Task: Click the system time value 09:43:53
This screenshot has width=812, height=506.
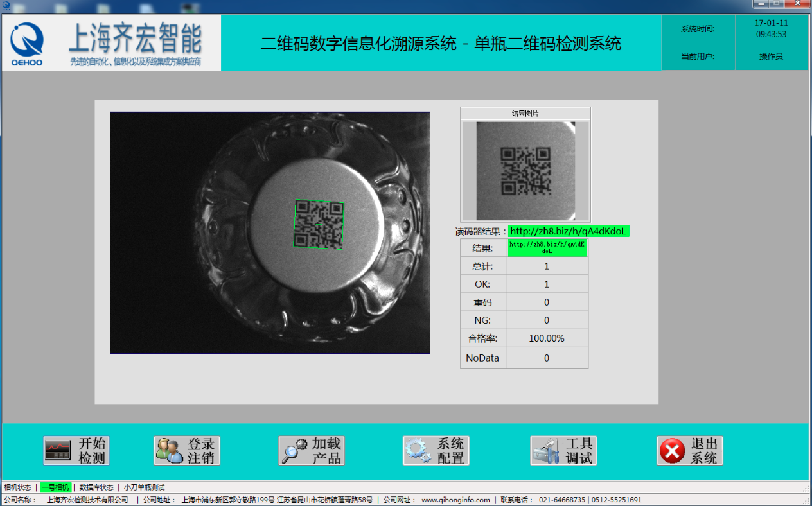Action: click(x=772, y=34)
